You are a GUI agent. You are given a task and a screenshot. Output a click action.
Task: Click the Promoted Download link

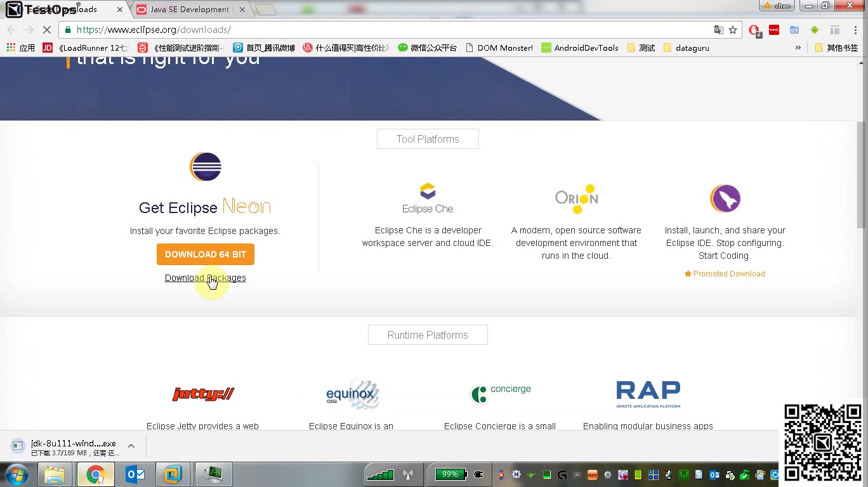(725, 274)
